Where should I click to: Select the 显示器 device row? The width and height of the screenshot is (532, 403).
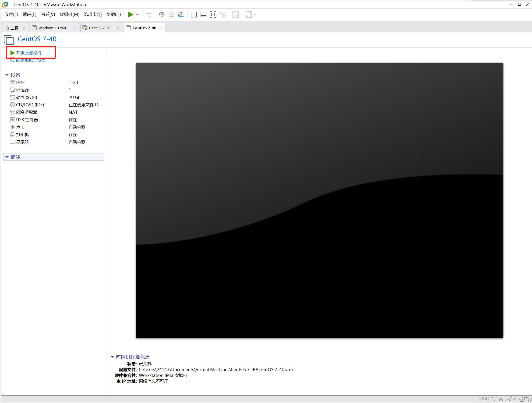click(56, 142)
